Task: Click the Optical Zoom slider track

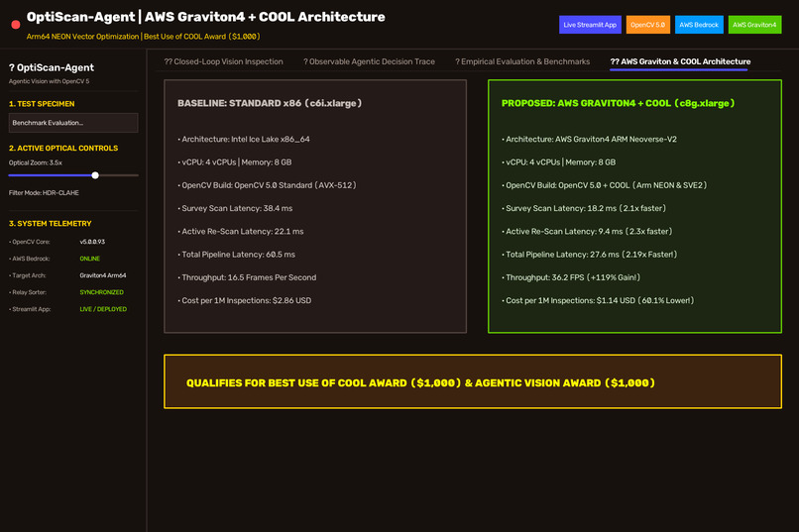Action: click(x=73, y=175)
